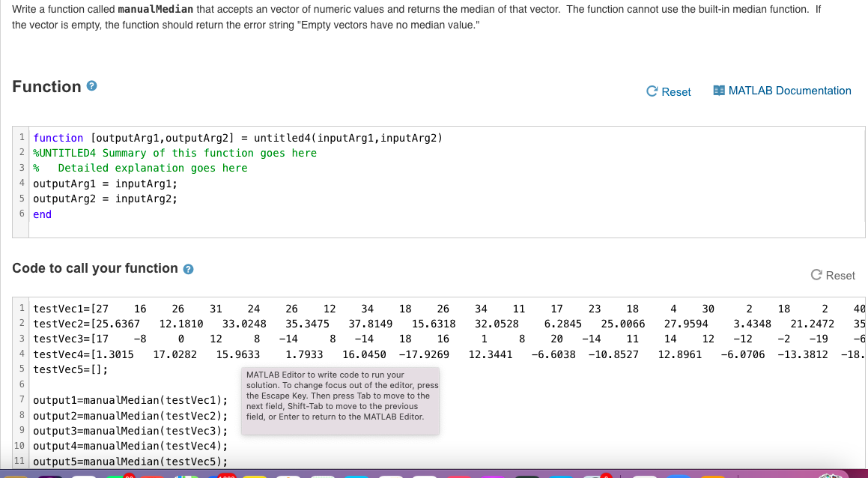Click the help icon beside the Function heading
Viewport: 868px width, 478px height.
tap(91, 86)
